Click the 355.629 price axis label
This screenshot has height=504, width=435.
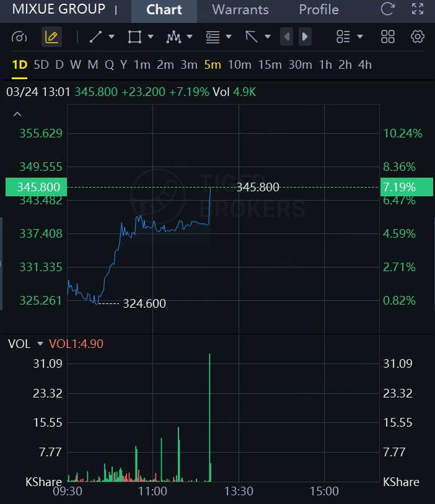[41, 133]
